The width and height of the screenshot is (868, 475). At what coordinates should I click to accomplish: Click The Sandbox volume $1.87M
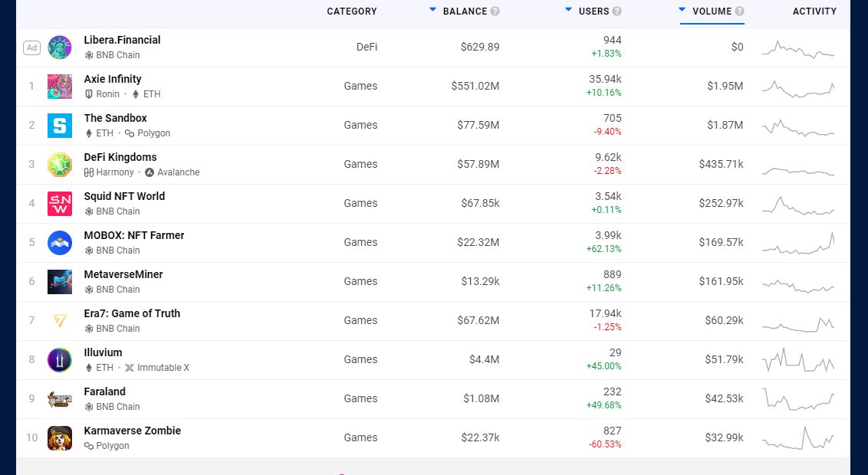tap(725, 126)
